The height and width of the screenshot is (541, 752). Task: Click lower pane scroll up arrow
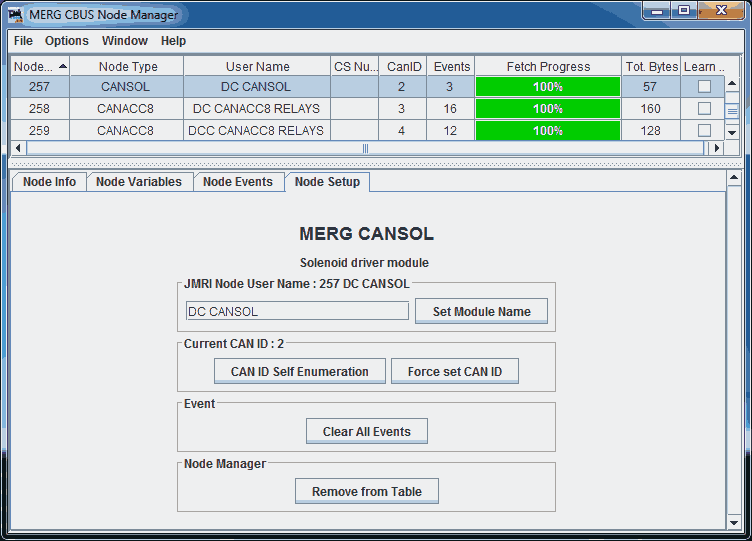tap(734, 178)
